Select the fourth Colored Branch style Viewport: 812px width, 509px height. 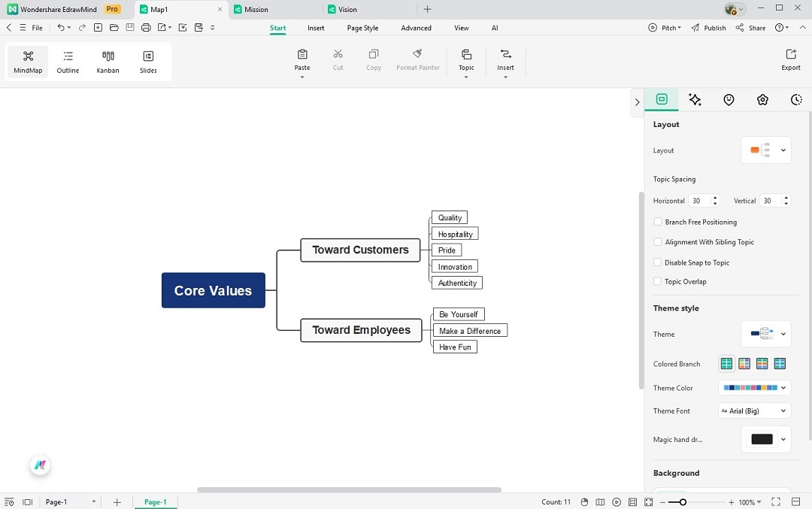[780, 363]
